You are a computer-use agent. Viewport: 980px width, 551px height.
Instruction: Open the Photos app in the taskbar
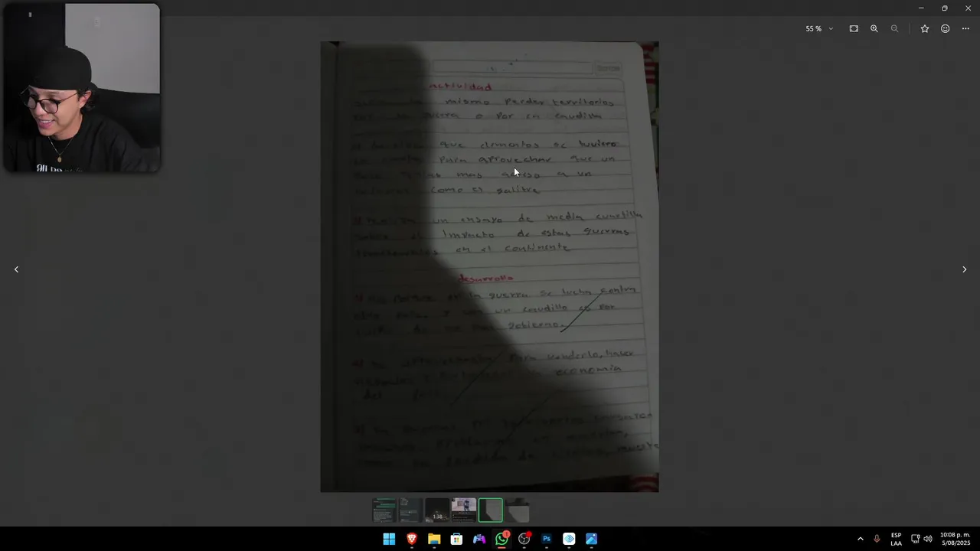tap(592, 539)
